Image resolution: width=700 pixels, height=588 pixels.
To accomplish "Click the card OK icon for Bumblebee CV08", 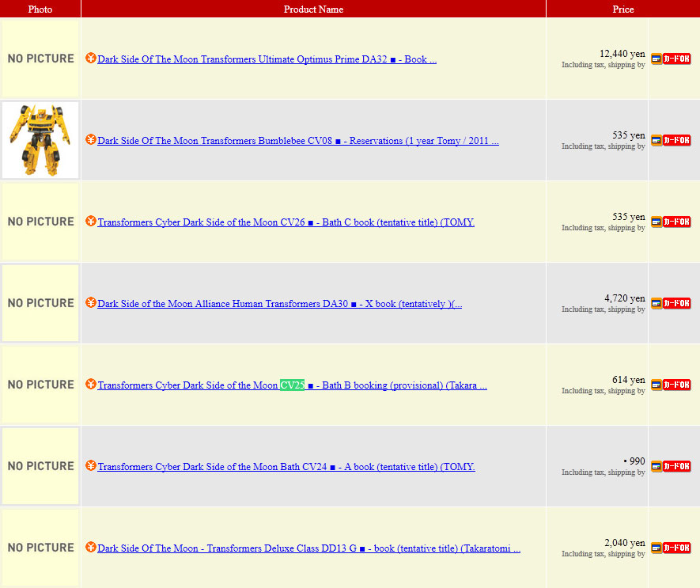I will pyautogui.click(x=671, y=140).
